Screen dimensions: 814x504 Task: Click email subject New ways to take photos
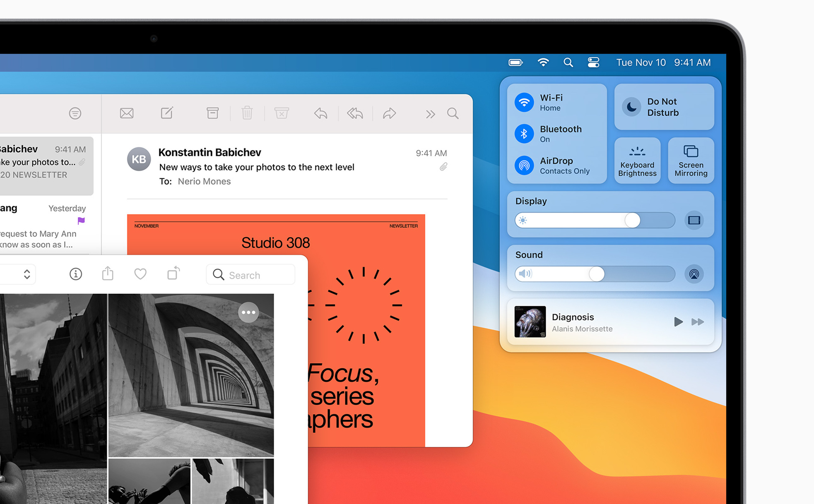point(257,167)
